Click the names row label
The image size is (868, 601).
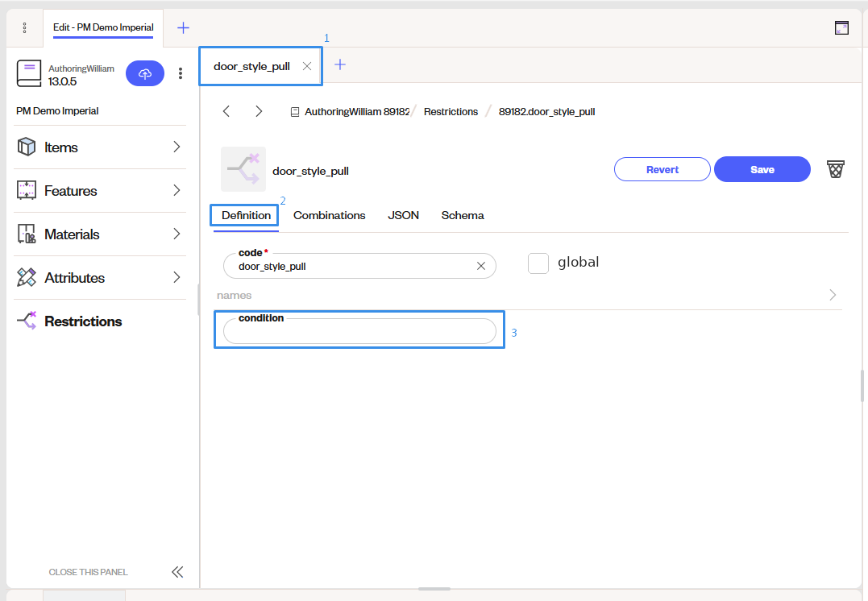(x=235, y=296)
